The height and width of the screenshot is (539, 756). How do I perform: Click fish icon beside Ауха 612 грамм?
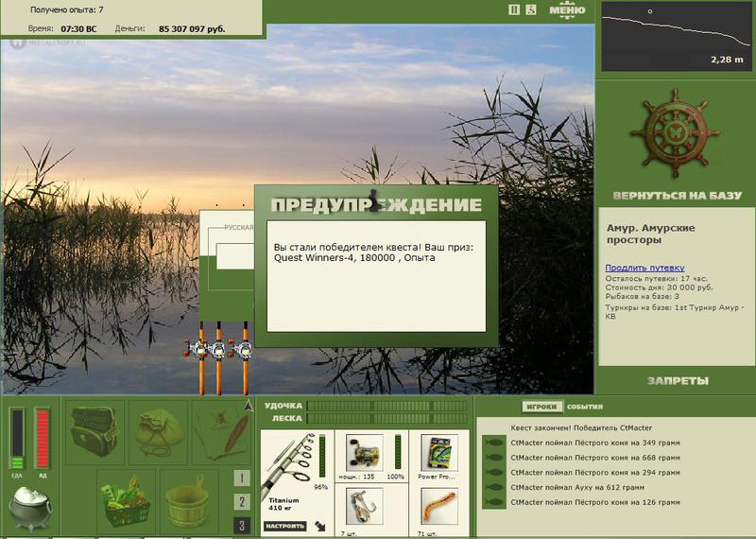(494, 487)
